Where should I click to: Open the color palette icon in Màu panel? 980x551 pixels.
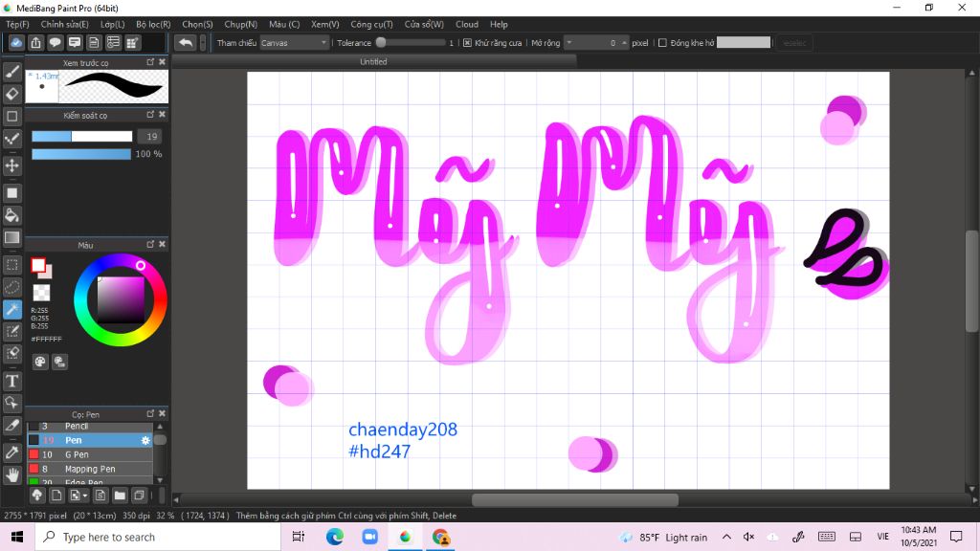click(40, 362)
